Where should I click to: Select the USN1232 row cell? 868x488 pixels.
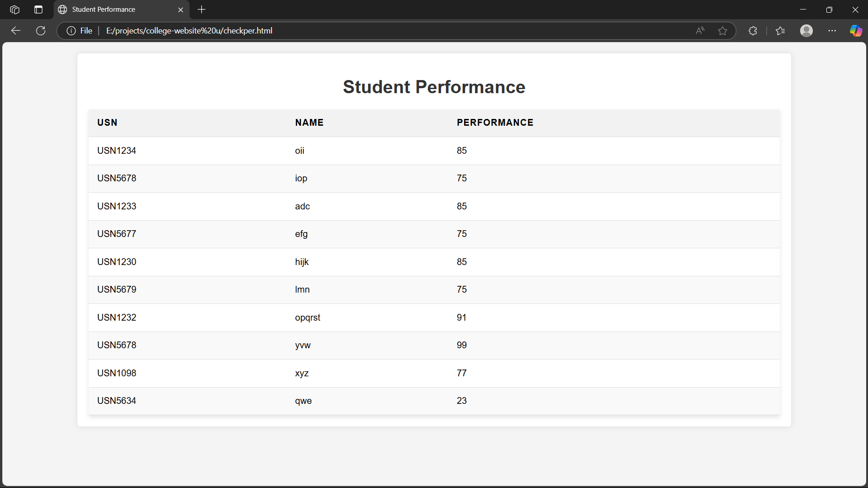pos(117,317)
